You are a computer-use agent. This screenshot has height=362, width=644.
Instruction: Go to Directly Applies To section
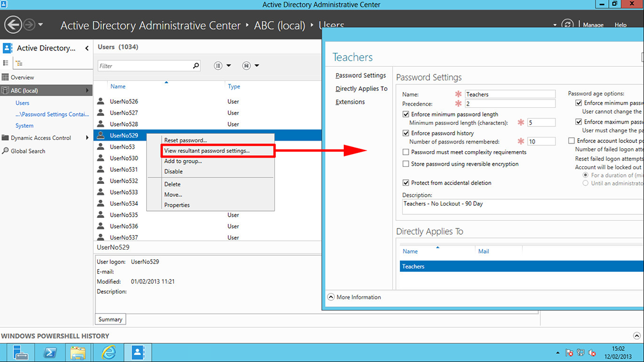pyautogui.click(x=361, y=88)
